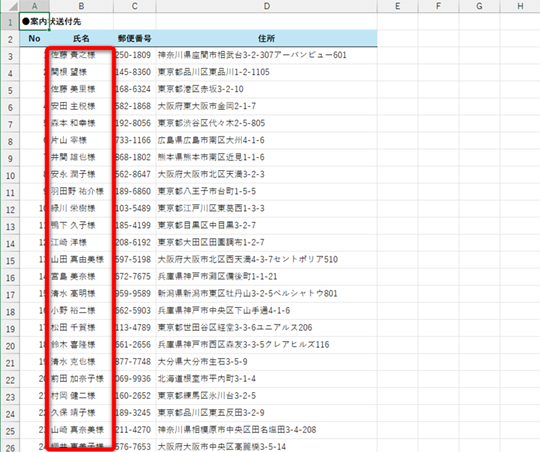Select the name cell '関根 望様'
This screenshot has width=540, height=452.
click(81, 72)
